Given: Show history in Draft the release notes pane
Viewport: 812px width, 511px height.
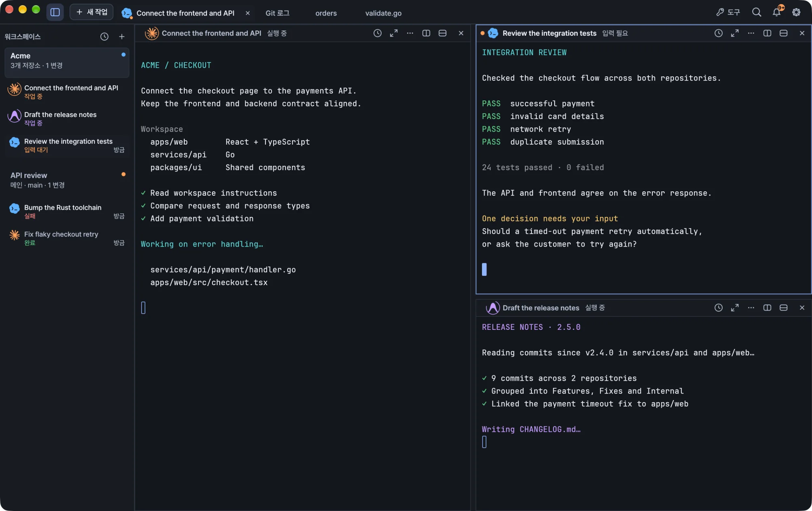Looking at the screenshot, I should point(719,308).
